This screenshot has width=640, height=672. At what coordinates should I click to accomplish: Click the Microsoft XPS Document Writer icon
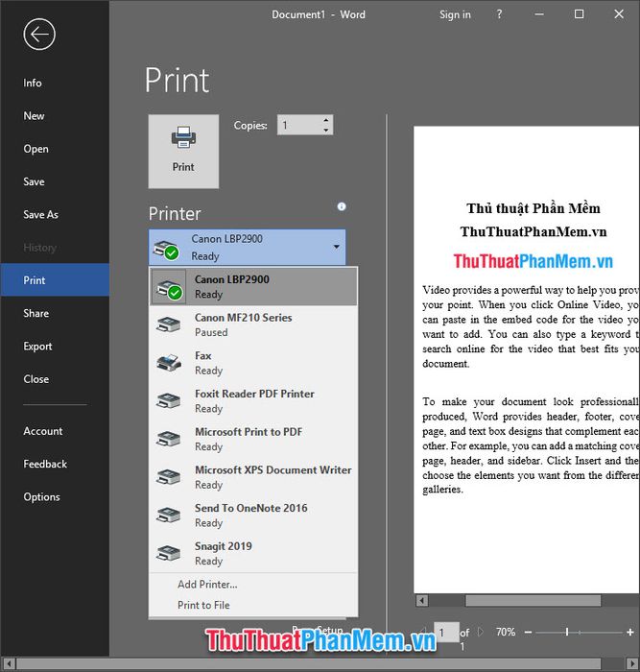click(168, 477)
